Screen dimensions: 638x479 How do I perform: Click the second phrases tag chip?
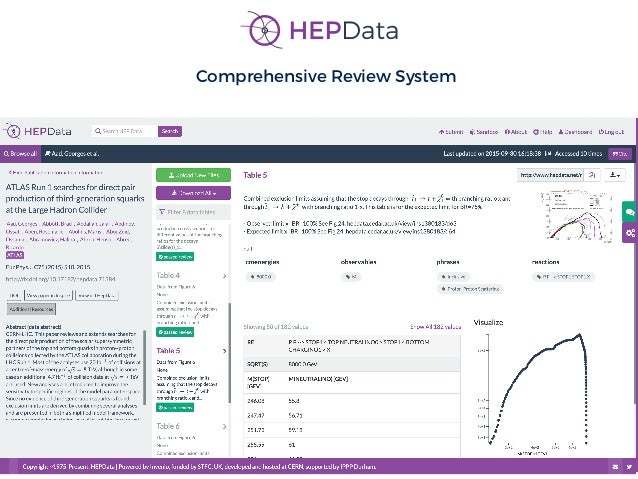pyautogui.click(x=470, y=289)
